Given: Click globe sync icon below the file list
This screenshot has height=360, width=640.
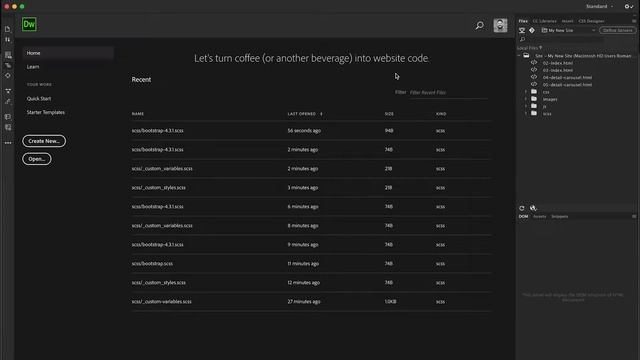Looking at the screenshot, I should point(533,208).
